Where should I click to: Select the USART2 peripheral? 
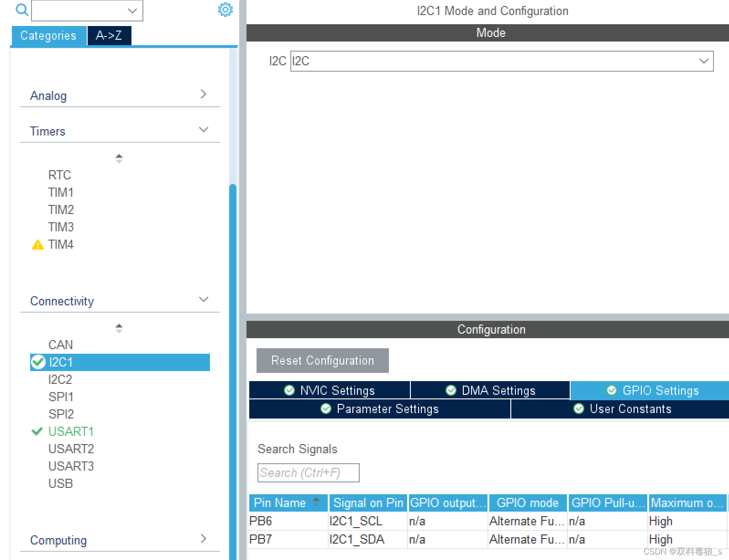(71, 449)
